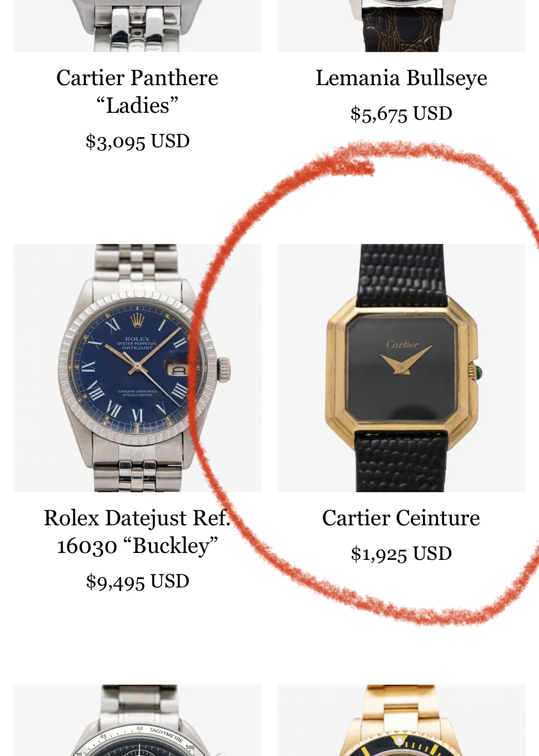Click the $5,675 USD price
539x756 pixels.
401,113
